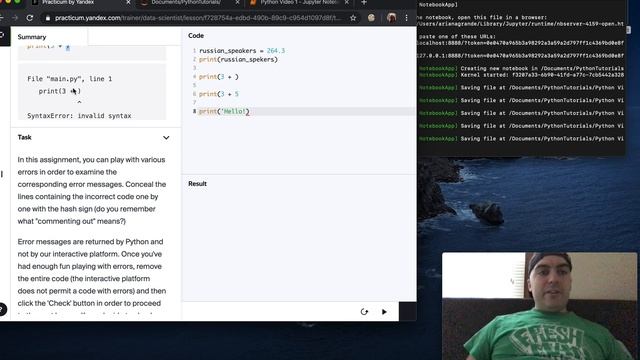Switch to the Python Video 1 Jupyter tab
Image resolution: width=640 pixels, height=360 pixels.
[299, 2]
